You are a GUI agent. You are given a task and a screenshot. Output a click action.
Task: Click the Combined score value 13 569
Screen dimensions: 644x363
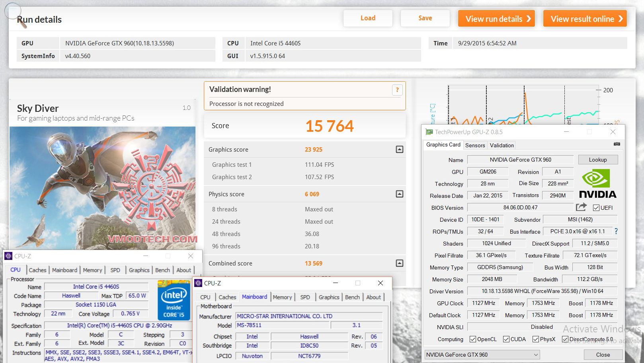(314, 263)
